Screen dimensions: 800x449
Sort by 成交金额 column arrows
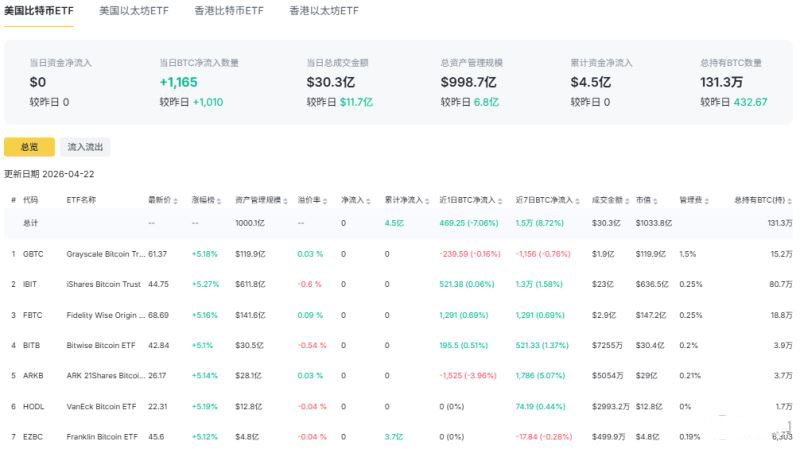click(627, 201)
